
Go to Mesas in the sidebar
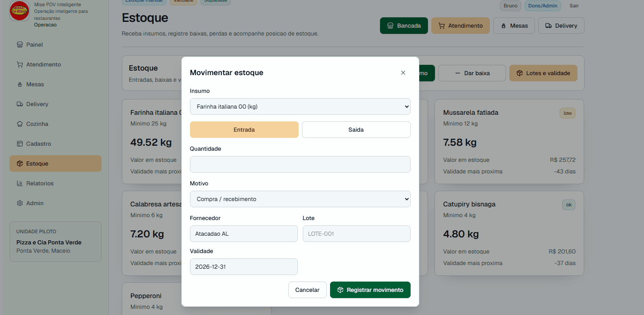tap(55, 84)
